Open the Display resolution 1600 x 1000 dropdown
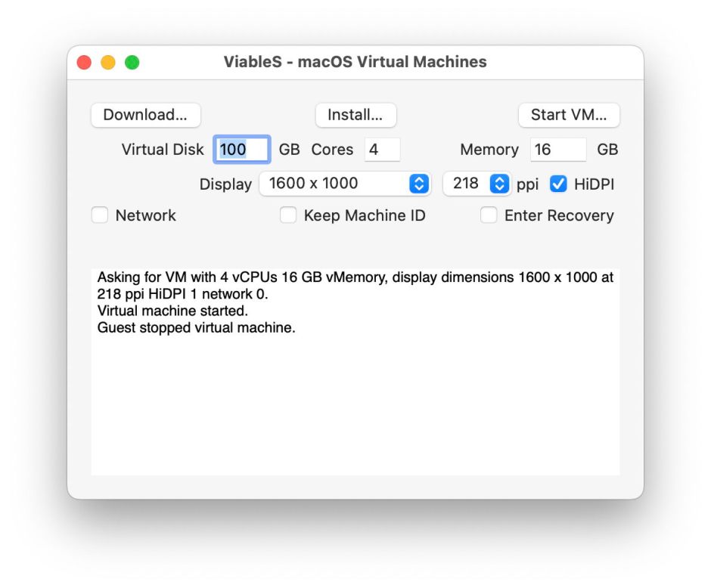This screenshot has width=711, height=588. 345,184
